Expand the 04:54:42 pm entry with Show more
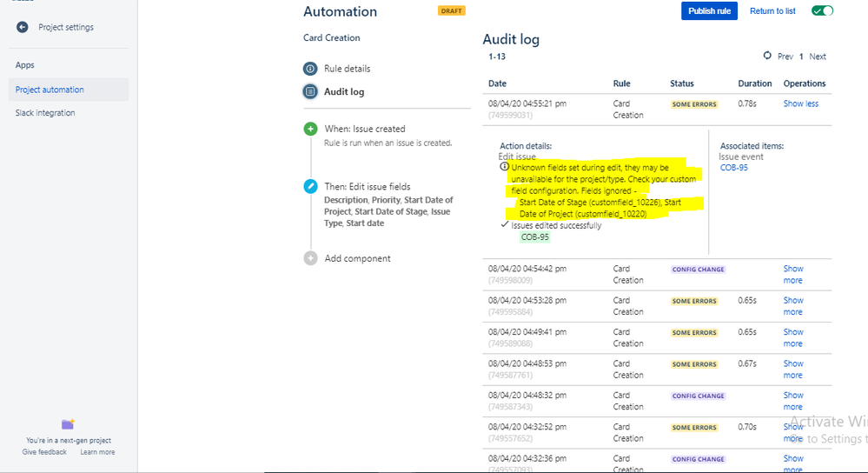Screen dimensions: 868x473 [792, 274]
